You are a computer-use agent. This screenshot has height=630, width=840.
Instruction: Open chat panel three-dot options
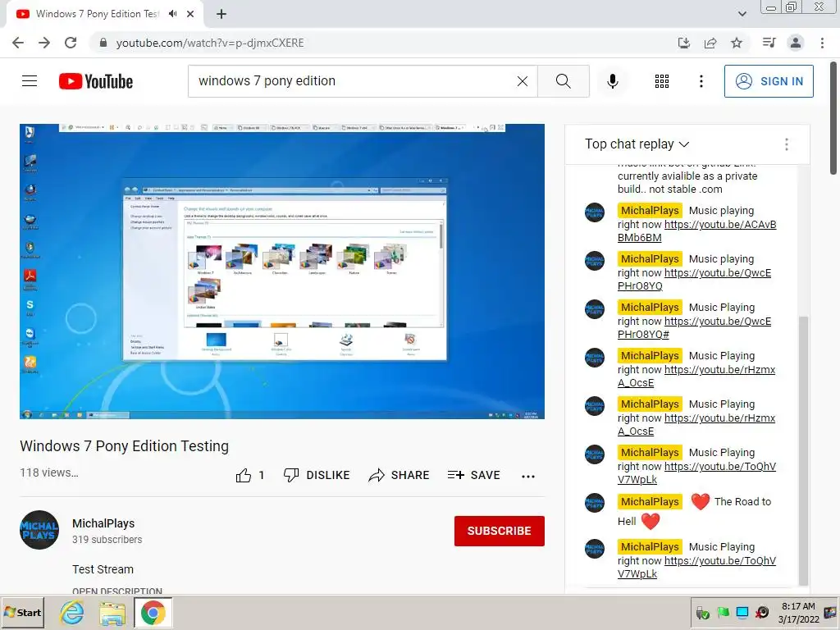(x=787, y=144)
